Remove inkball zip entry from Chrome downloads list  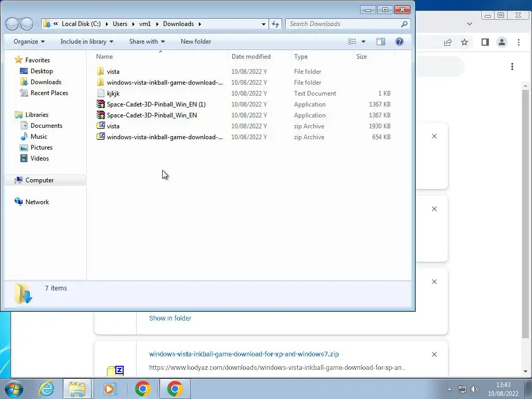[x=434, y=354]
